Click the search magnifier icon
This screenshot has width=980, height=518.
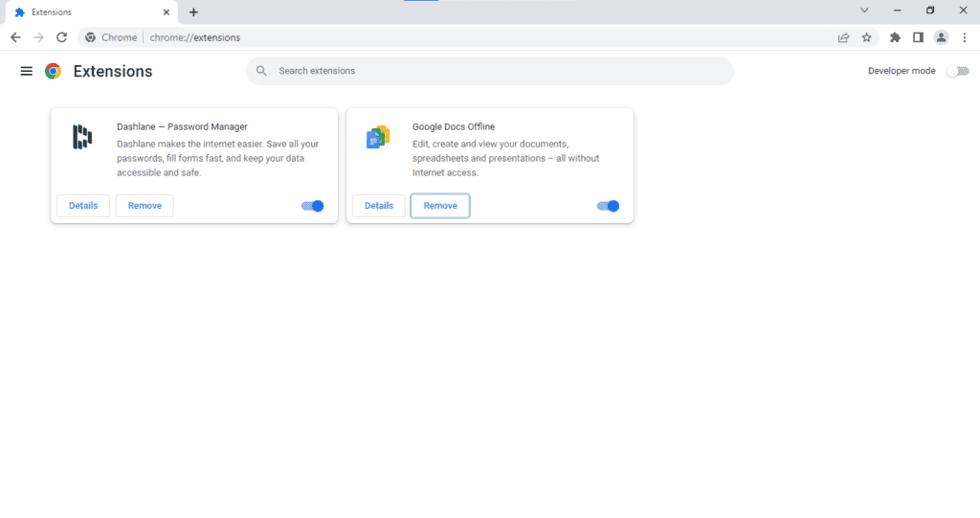click(261, 71)
